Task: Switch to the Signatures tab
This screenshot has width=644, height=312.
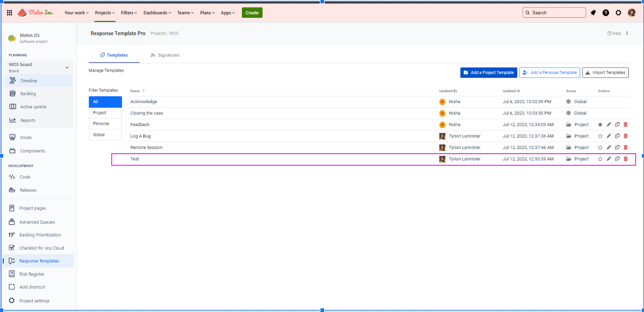Action: (165, 55)
